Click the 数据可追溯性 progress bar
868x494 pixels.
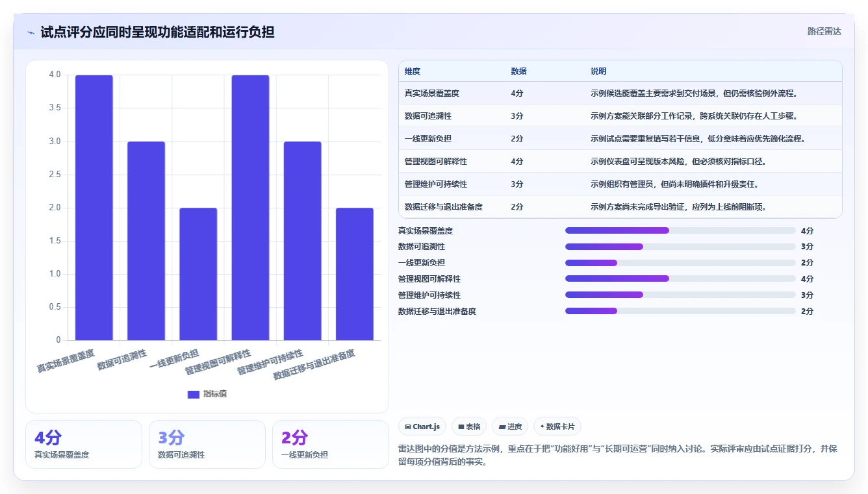[680, 247]
